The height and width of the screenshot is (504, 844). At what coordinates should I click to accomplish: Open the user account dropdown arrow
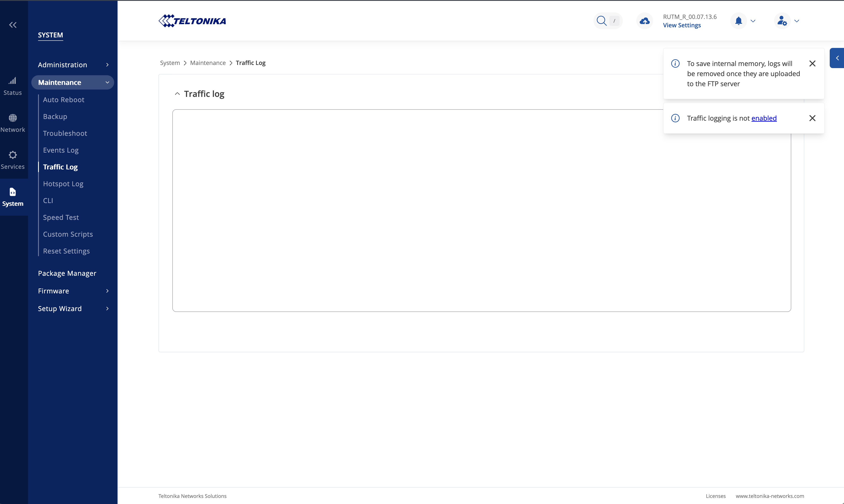tap(796, 21)
